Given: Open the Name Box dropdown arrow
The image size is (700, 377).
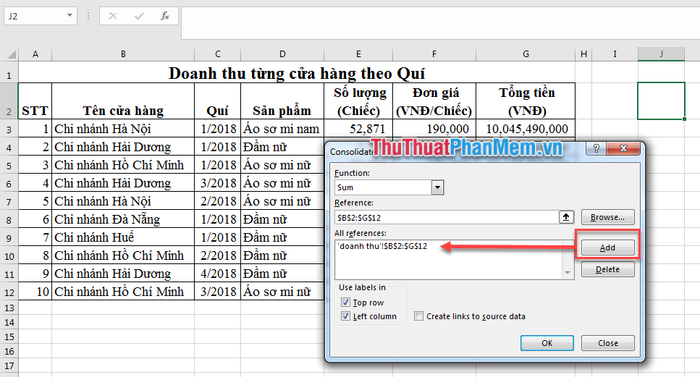Looking at the screenshot, I should (70, 16).
